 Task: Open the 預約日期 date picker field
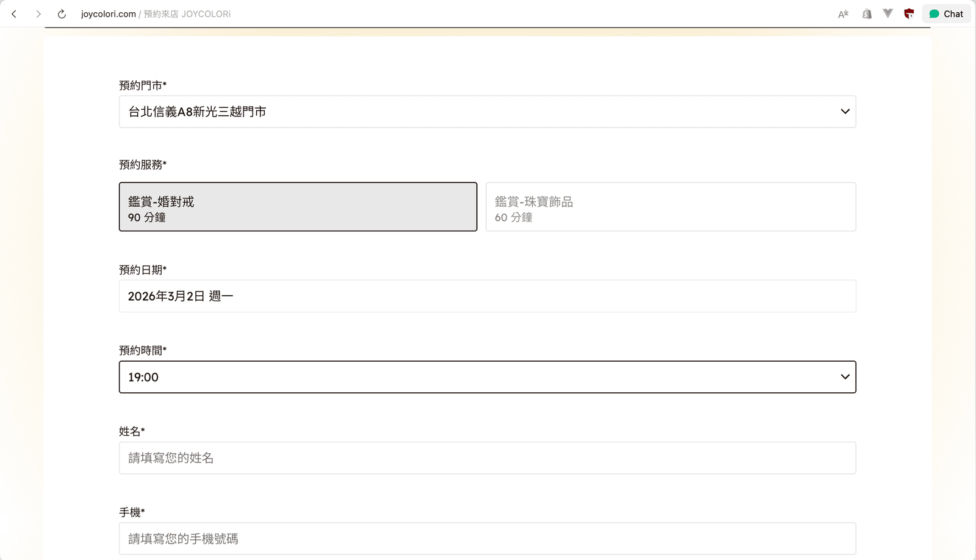487,296
